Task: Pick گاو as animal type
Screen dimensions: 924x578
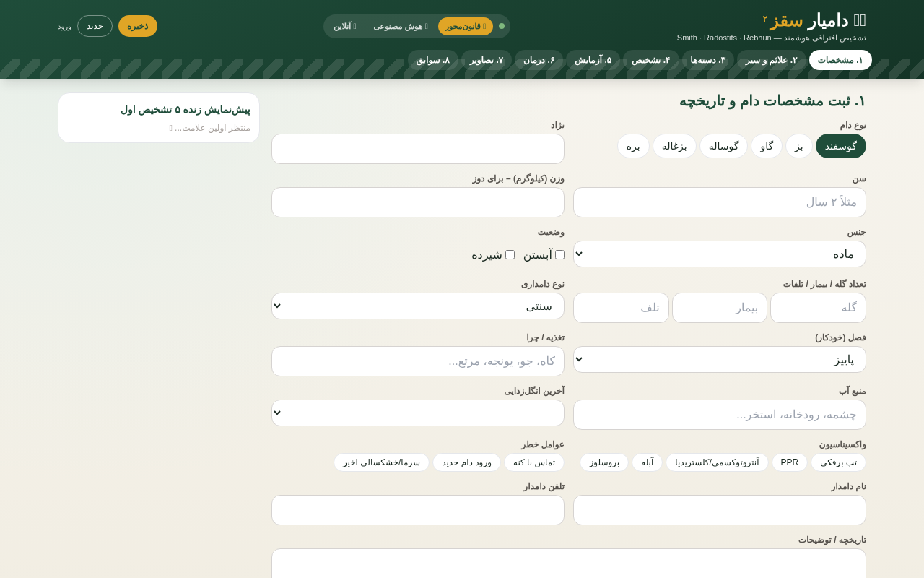Action: coord(767,146)
